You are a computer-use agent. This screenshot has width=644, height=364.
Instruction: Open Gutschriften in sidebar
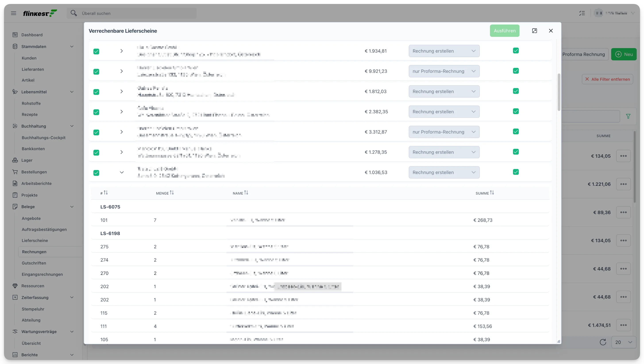pos(34,263)
